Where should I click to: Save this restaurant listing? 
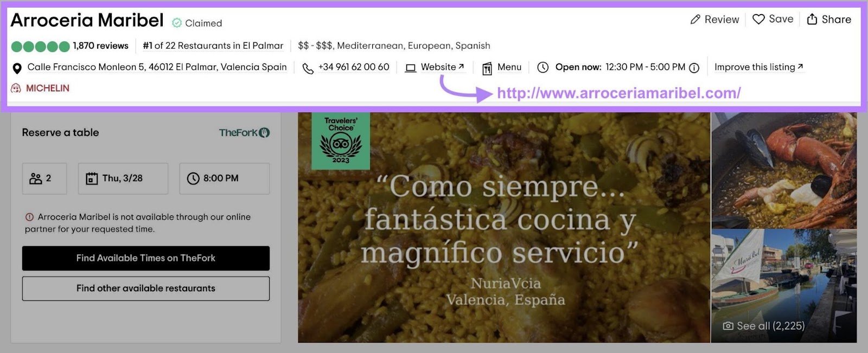(x=773, y=20)
